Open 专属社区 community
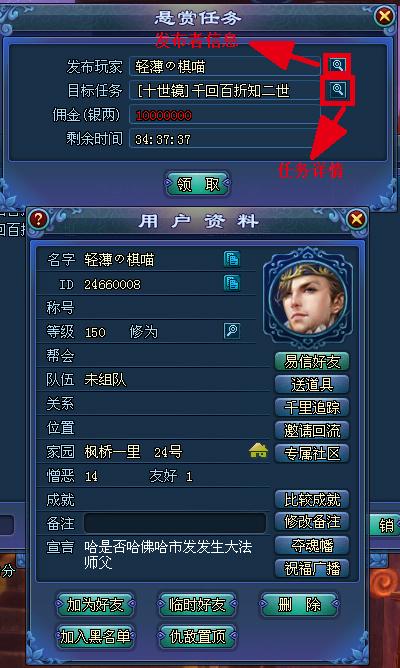Image resolution: width=400 pixels, height=668 pixels. 312,454
